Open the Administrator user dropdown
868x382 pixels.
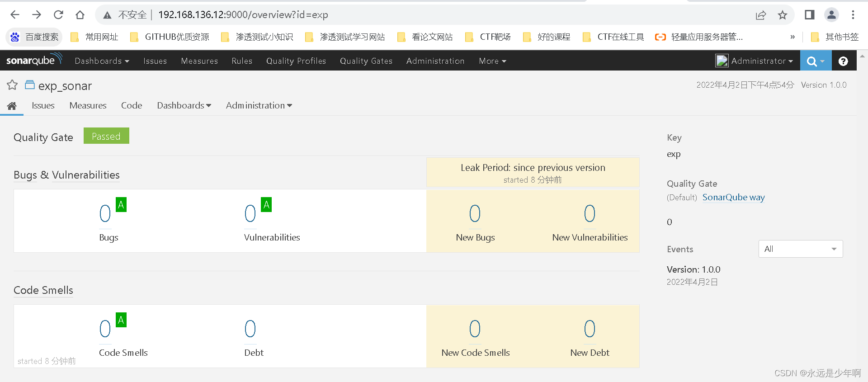[x=754, y=61]
